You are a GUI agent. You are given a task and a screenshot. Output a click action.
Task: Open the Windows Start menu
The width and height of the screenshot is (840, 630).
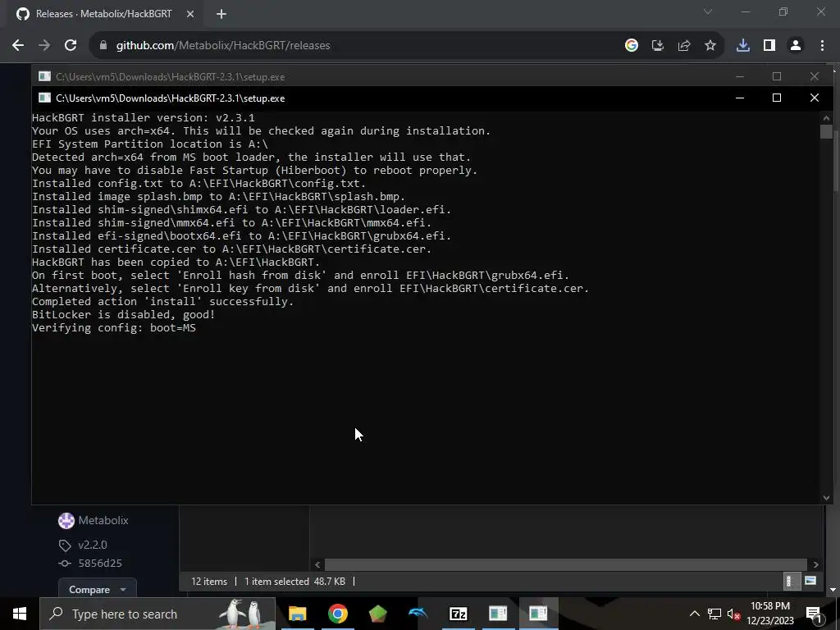point(20,614)
